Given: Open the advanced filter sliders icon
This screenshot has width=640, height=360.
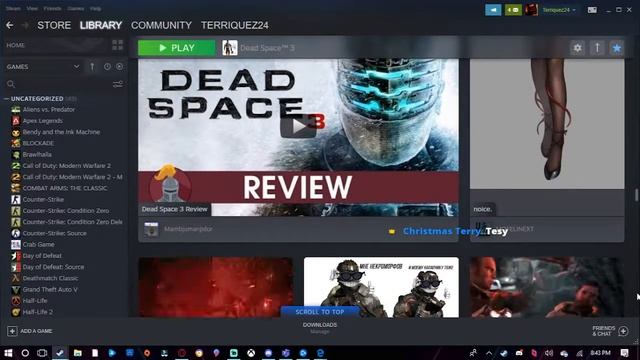Looking at the screenshot, I should pyautogui.click(x=118, y=84).
